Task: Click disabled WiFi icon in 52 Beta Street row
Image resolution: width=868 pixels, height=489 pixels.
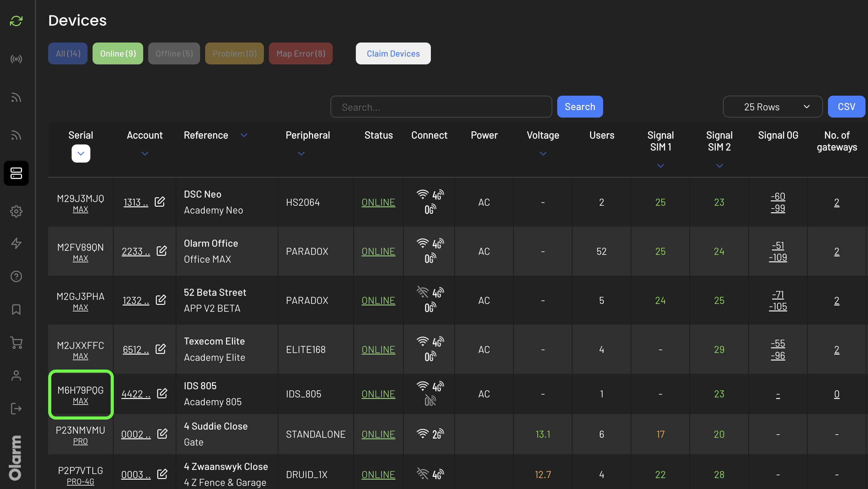Action: click(x=422, y=292)
